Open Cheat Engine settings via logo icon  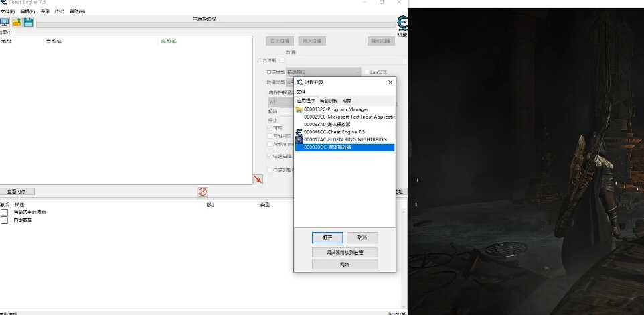click(x=402, y=24)
